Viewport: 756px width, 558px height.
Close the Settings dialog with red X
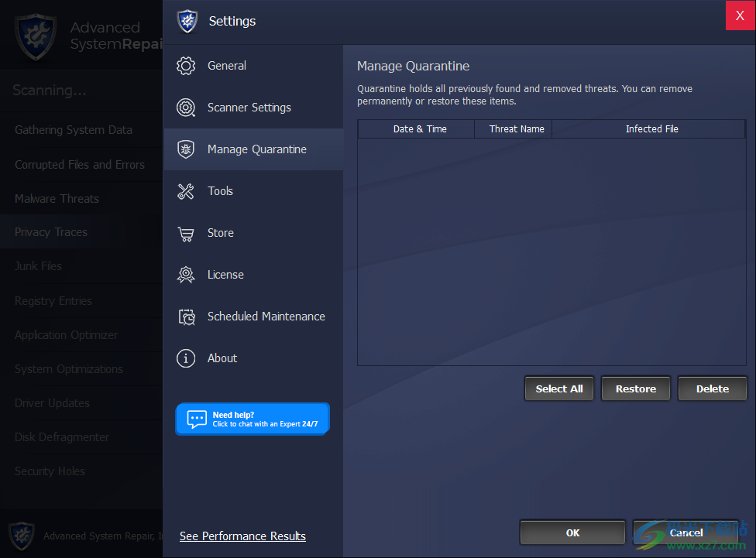tap(740, 15)
